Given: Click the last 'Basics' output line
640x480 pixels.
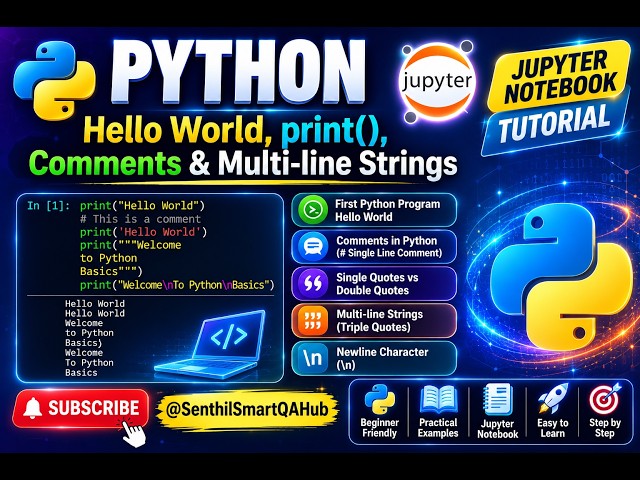Looking at the screenshot, I should pyautogui.click(x=81, y=372).
